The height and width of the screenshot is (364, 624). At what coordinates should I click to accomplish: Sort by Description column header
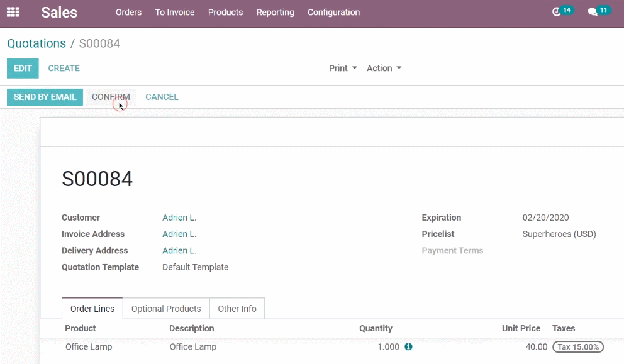(x=191, y=328)
